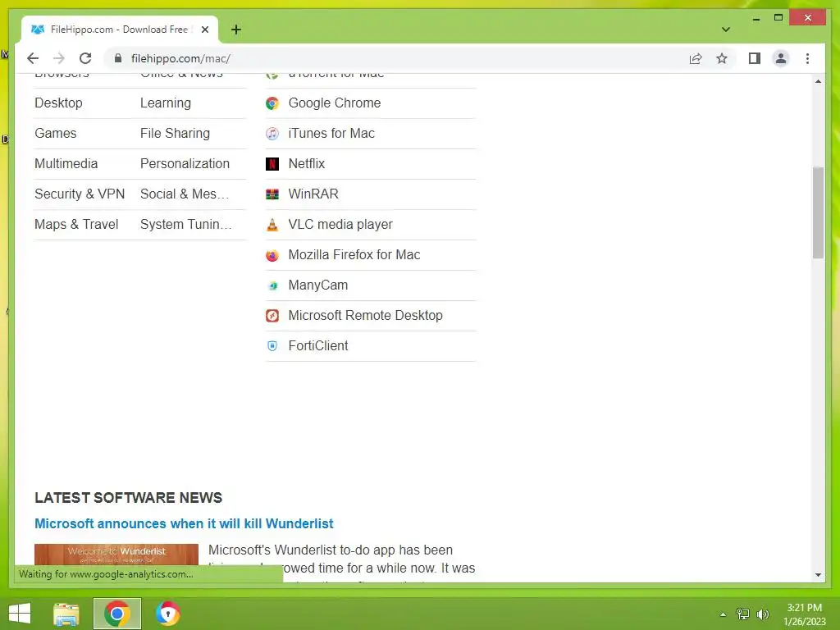
Task: Open the System Tuning category
Action: (186, 225)
